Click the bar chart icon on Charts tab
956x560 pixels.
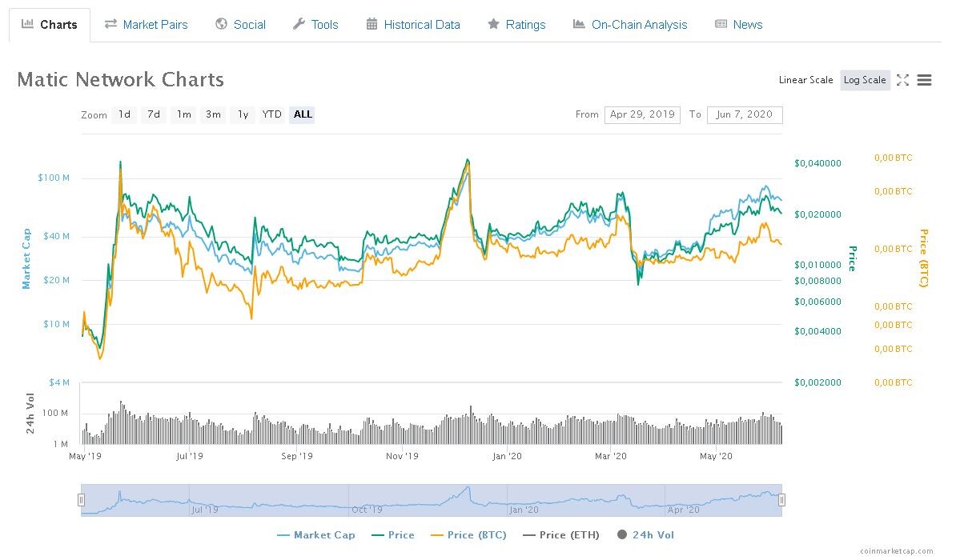[x=27, y=24]
